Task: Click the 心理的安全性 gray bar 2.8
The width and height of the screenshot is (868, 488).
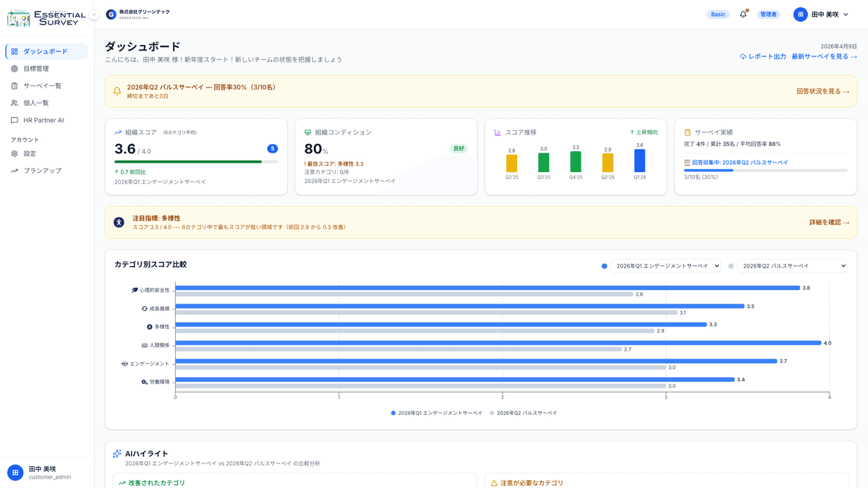Action: click(404, 294)
